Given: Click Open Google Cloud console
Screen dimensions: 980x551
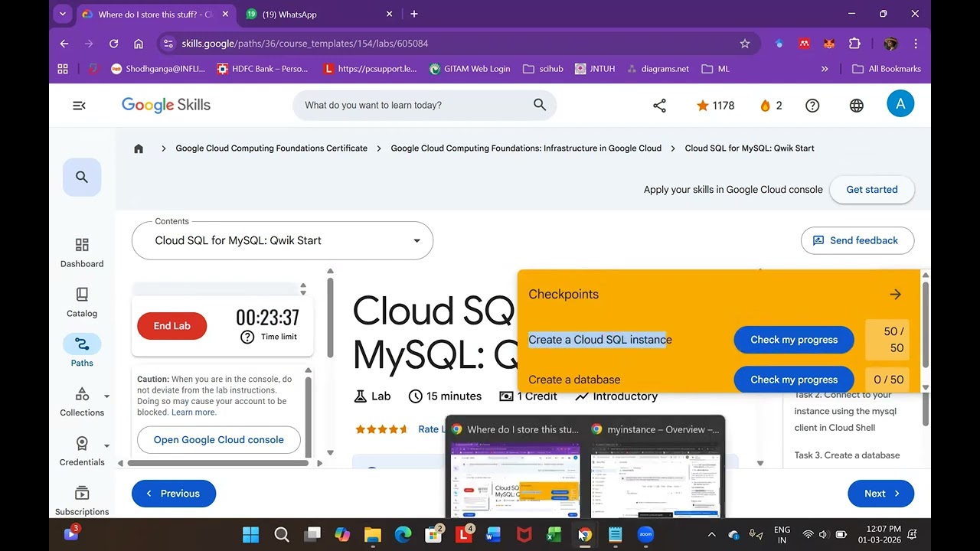Looking at the screenshot, I should [x=219, y=440].
